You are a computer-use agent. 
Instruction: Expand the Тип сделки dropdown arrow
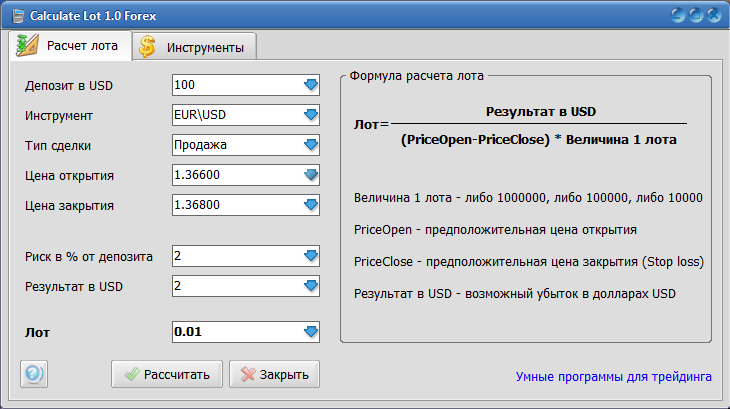click(x=311, y=145)
